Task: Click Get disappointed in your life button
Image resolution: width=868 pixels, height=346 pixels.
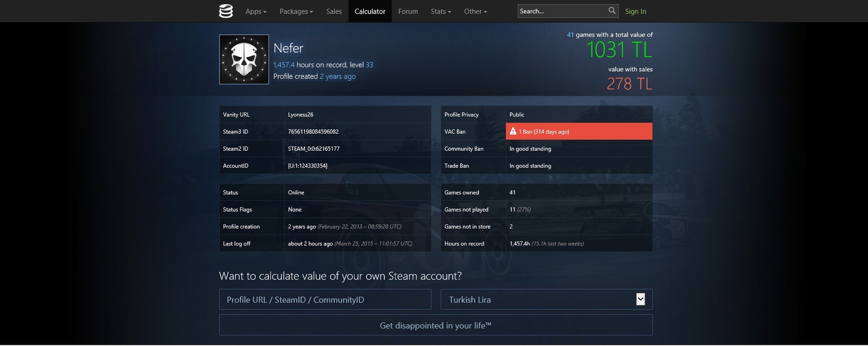Action: 436,325
